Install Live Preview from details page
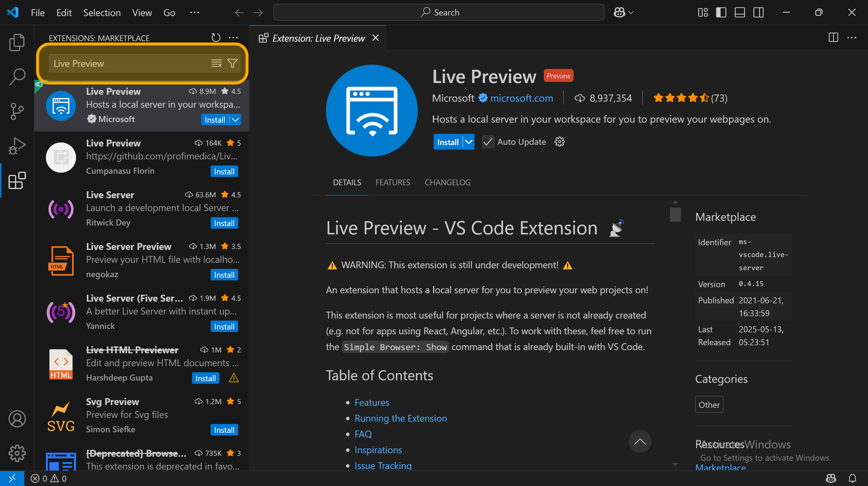 447,142
